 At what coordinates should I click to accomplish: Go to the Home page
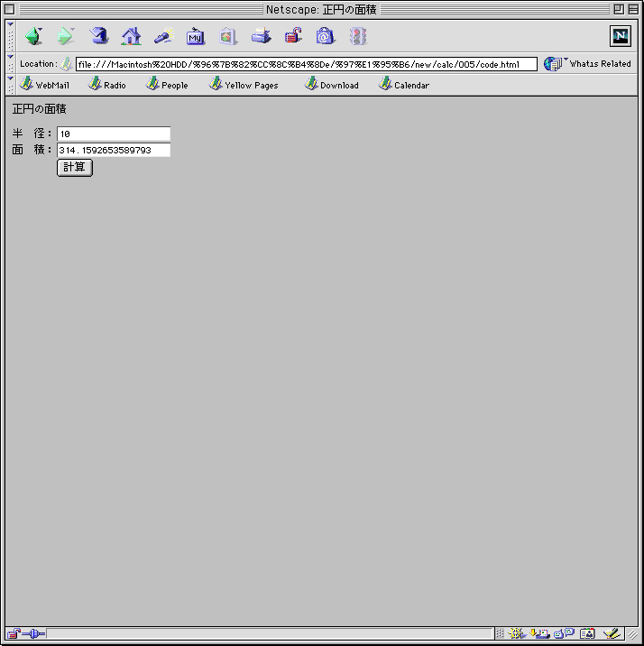tap(131, 36)
